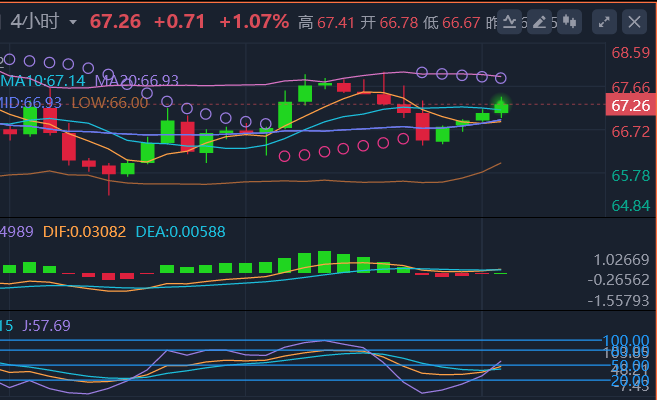Click the 68.59 label on price axis

pos(631,53)
